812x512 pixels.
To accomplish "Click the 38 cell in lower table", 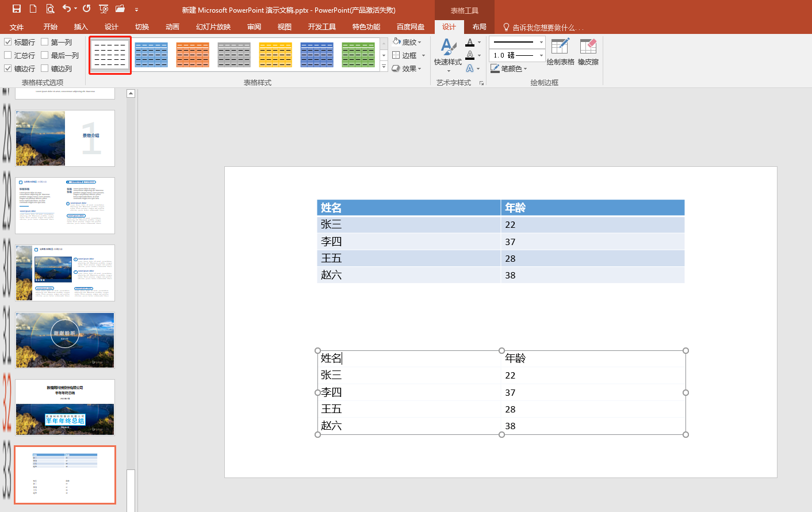I will (x=593, y=426).
